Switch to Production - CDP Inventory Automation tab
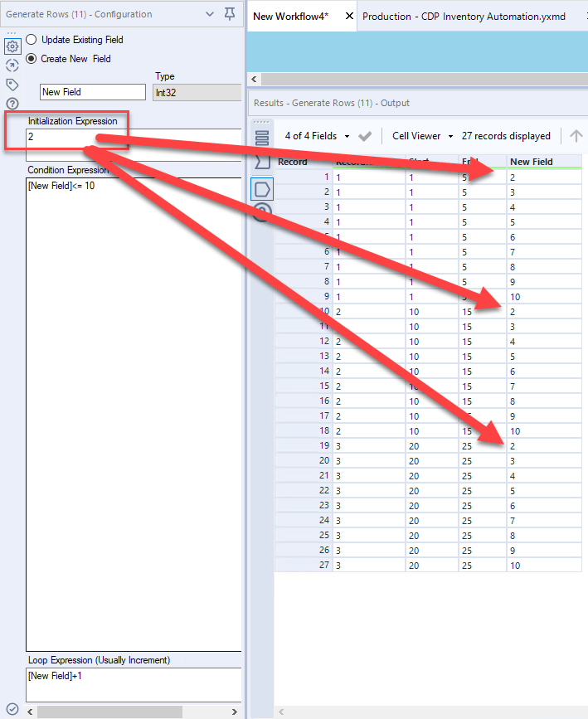 (x=464, y=17)
